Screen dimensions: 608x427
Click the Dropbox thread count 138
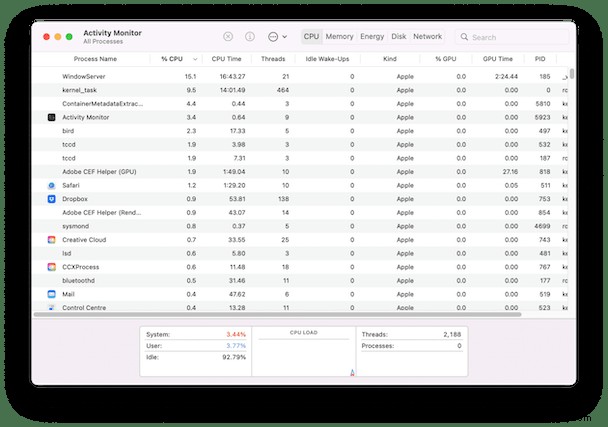point(283,199)
